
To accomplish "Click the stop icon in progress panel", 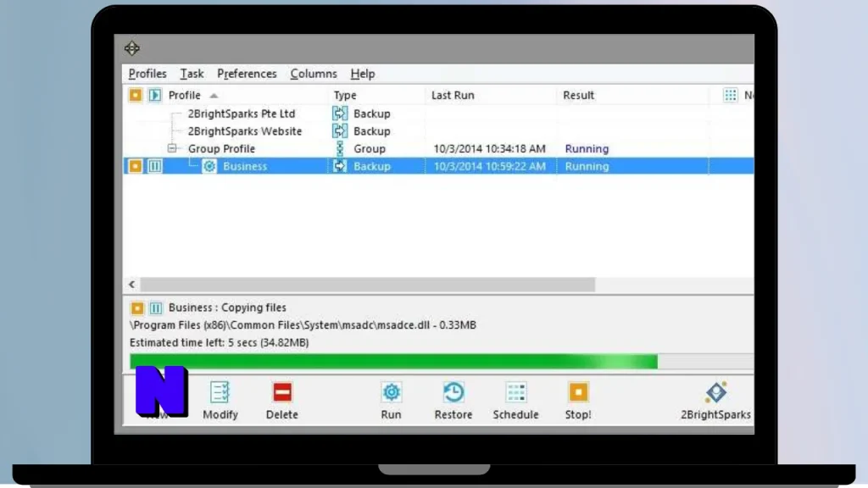I will pos(137,308).
